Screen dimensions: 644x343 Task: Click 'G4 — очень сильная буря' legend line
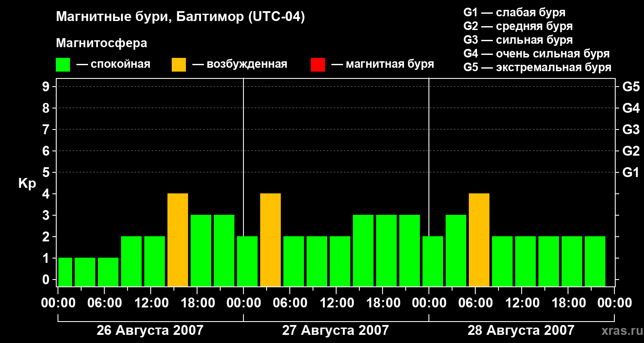point(537,54)
